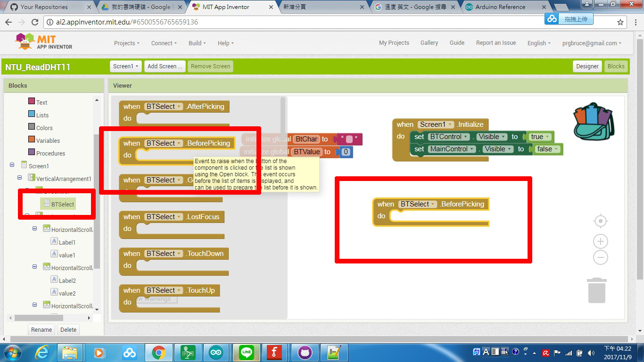Go to My Projects
The height and width of the screenshot is (362, 644).
[394, 42]
